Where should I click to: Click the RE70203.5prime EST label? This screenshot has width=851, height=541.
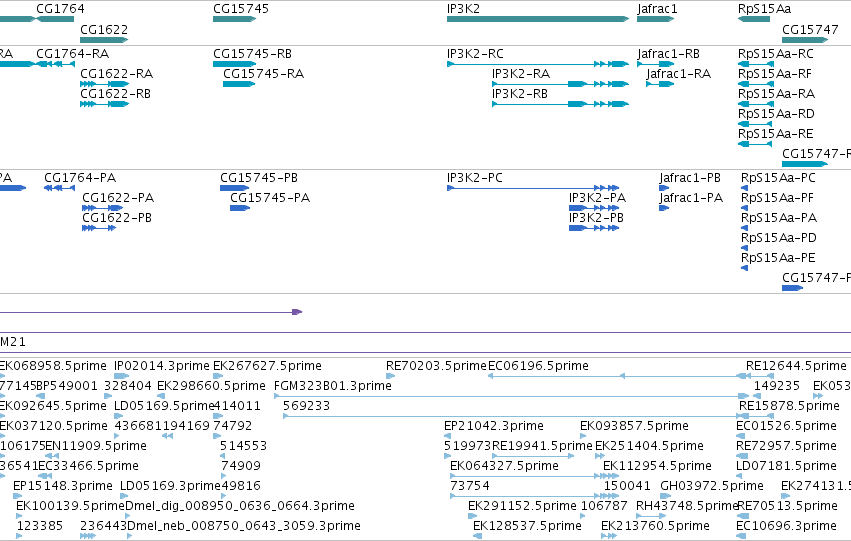[x=436, y=366]
